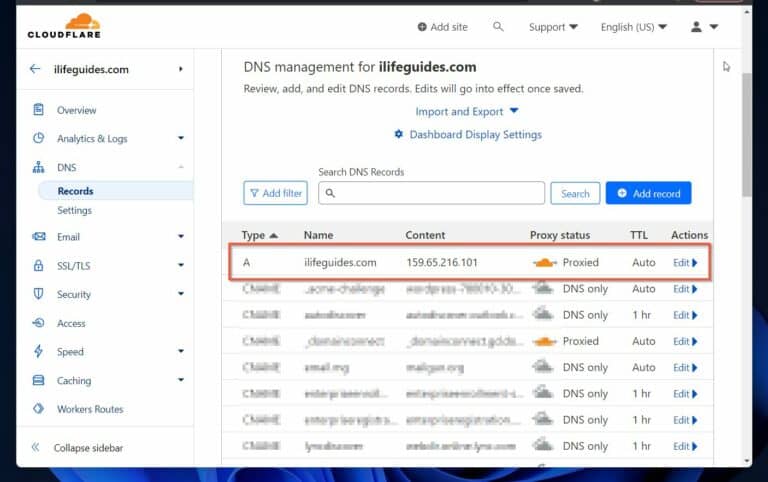Viewport: 768px width, 482px height.
Task: Expand the ilifeguides.com site switcher arrow
Action: pyautogui.click(x=181, y=69)
